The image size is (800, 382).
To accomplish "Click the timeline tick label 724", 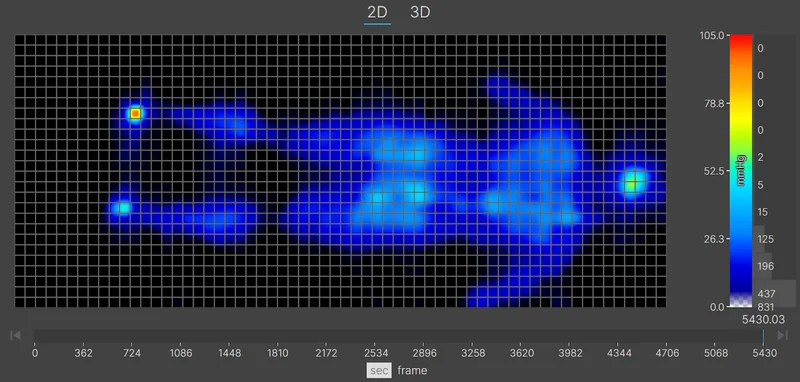I will tap(132, 353).
